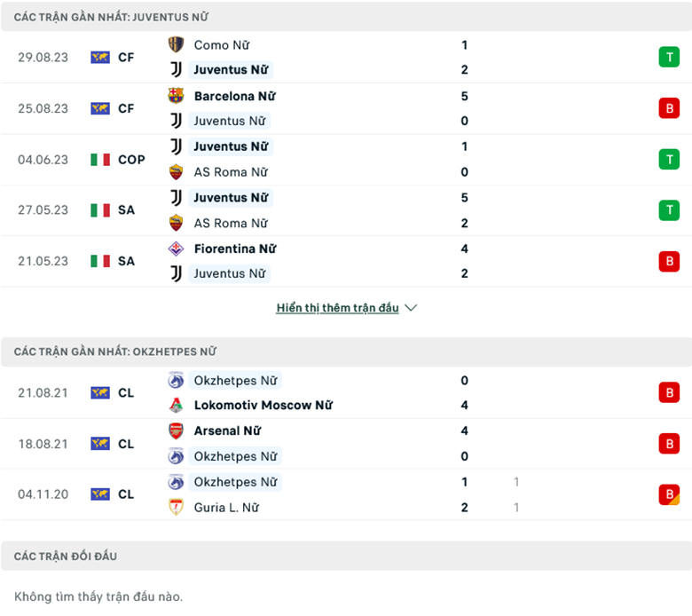Select Lokomotiv Moscow Nữ team name
Image resolution: width=692 pixels, height=616 pixels.
[263, 406]
